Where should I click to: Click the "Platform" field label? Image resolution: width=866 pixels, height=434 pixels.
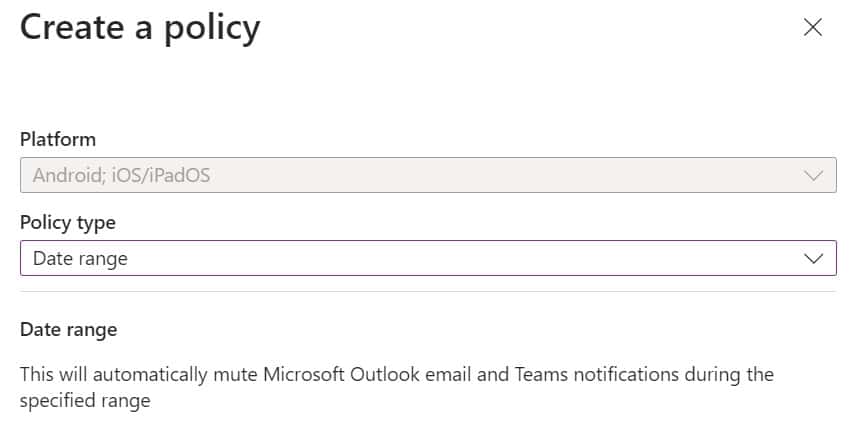point(58,139)
